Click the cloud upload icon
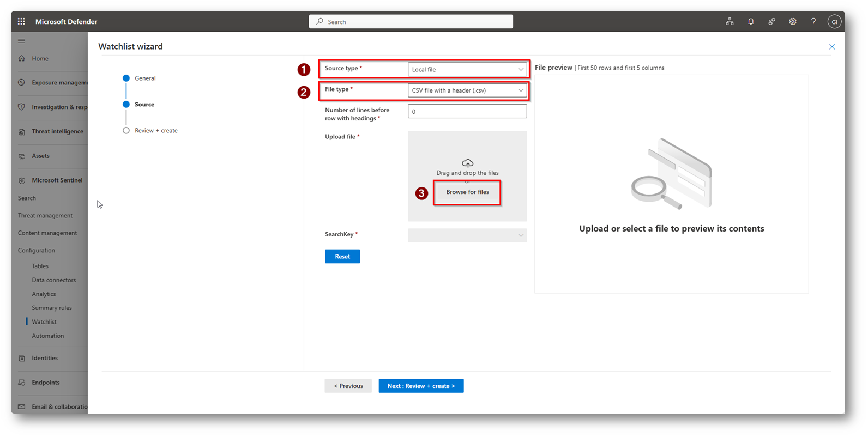This screenshot has height=437, width=868. tap(467, 163)
